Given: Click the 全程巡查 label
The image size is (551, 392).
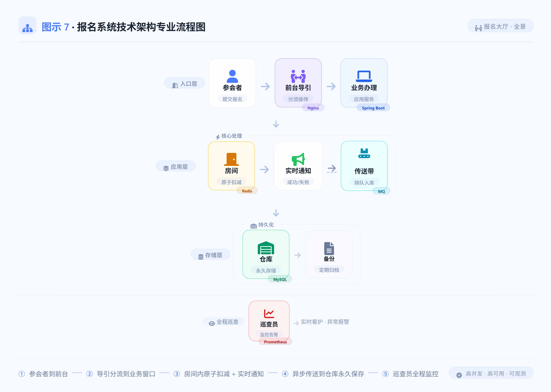Looking at the screenshot, I should [224, 321].
